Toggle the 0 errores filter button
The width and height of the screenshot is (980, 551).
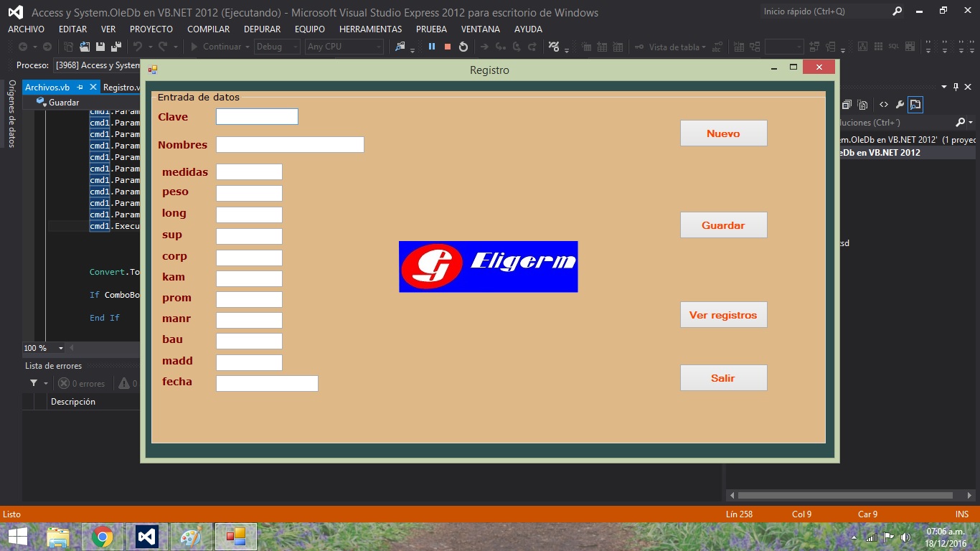[x=81, y=384]
